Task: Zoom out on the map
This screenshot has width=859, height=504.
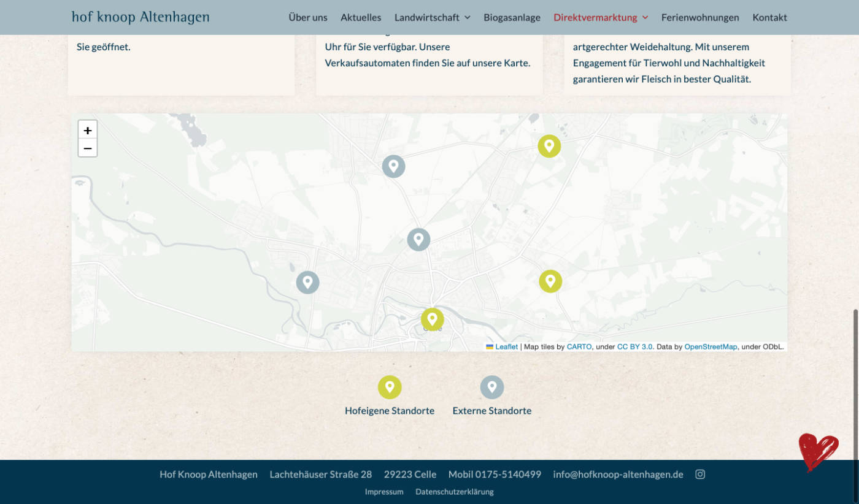Action: point(88,148)
